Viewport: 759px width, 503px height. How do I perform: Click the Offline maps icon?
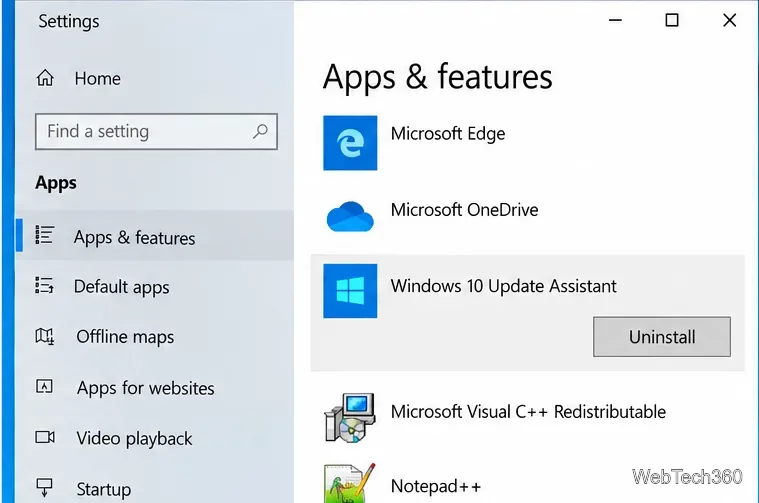point(45,335)
